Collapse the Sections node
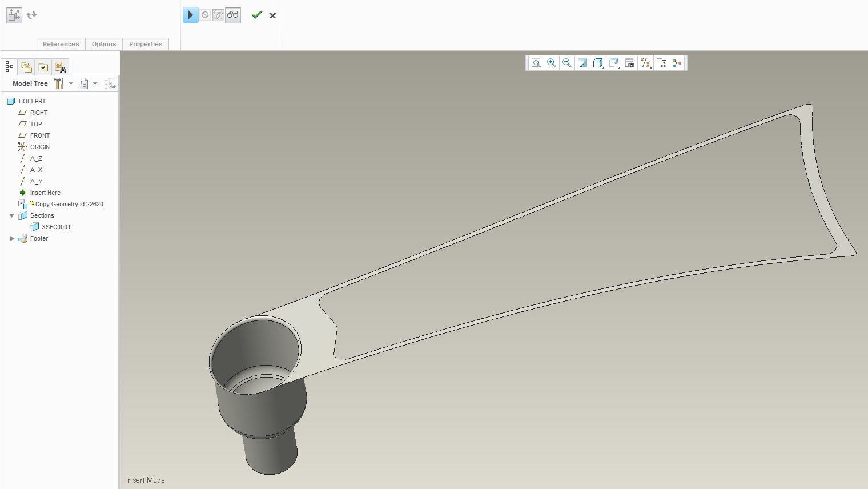 click(11, 215)
